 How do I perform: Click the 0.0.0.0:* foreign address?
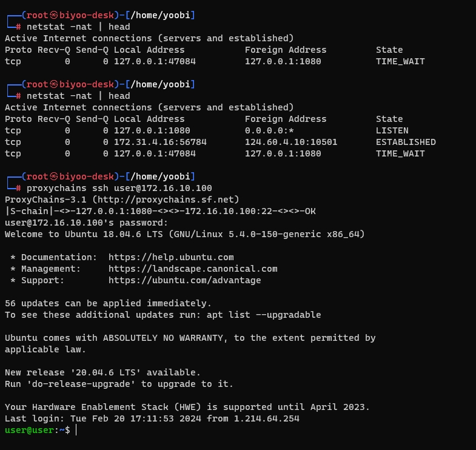click(x=269, y=130)
